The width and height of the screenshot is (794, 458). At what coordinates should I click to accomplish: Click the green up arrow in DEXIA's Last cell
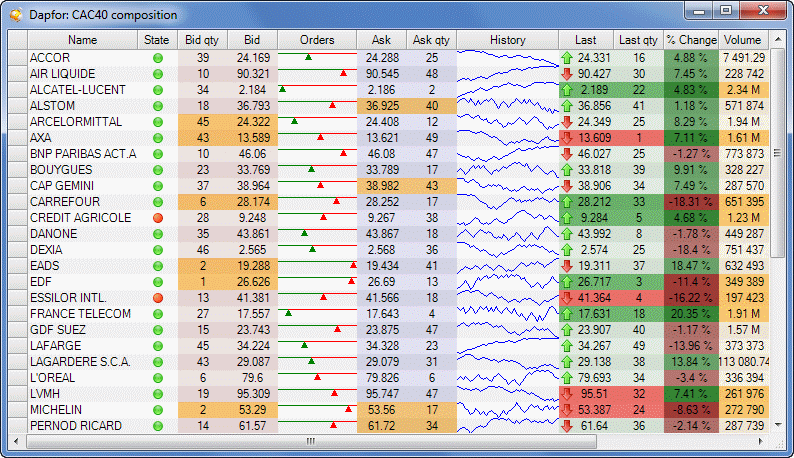click(x=567, y=250)
